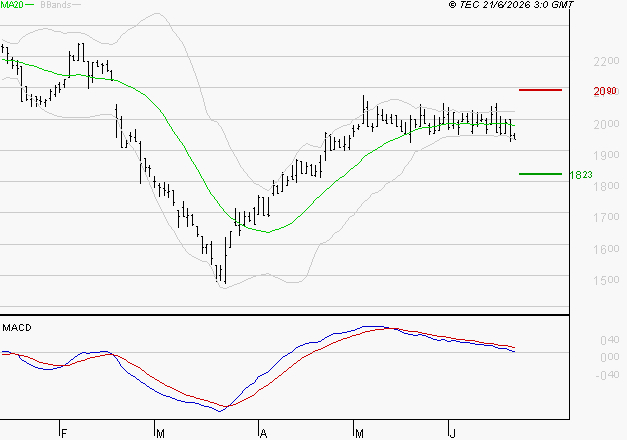
Task: Click the MACD 000 axis label
Action: [610, 357]
